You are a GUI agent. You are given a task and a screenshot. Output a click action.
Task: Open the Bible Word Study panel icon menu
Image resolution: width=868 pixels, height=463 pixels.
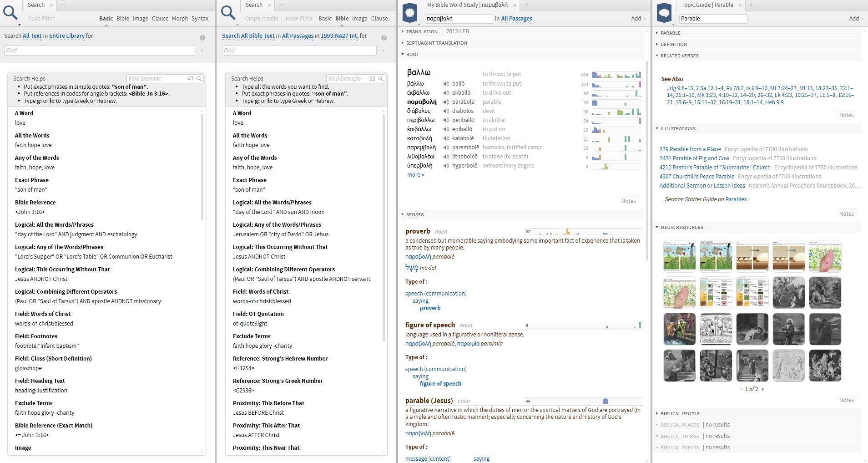[410, 13]
